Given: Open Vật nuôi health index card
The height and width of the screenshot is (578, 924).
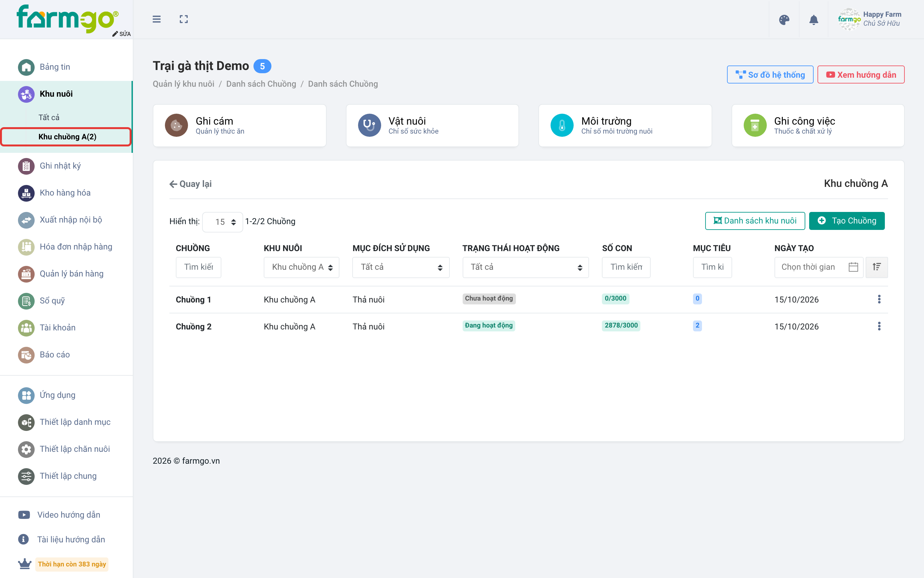Looking at the screenshot, I should pyautogui.click(x=432, y=125).
